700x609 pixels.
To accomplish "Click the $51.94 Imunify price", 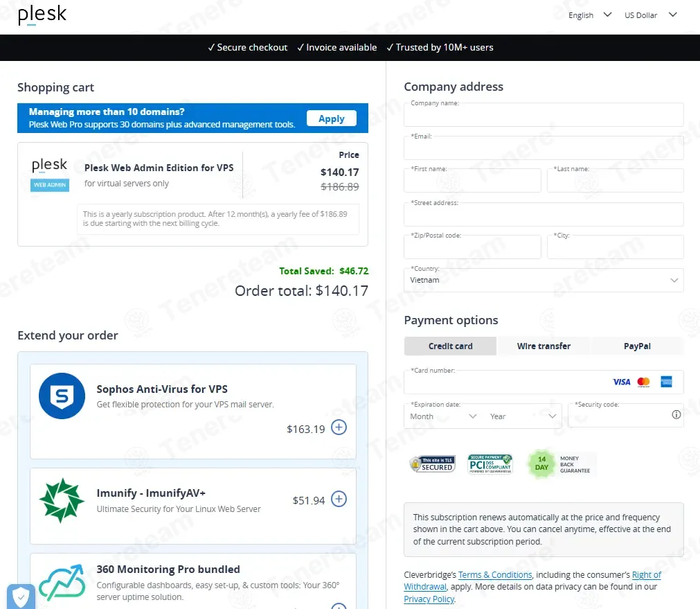I will (x=309, y=501).
